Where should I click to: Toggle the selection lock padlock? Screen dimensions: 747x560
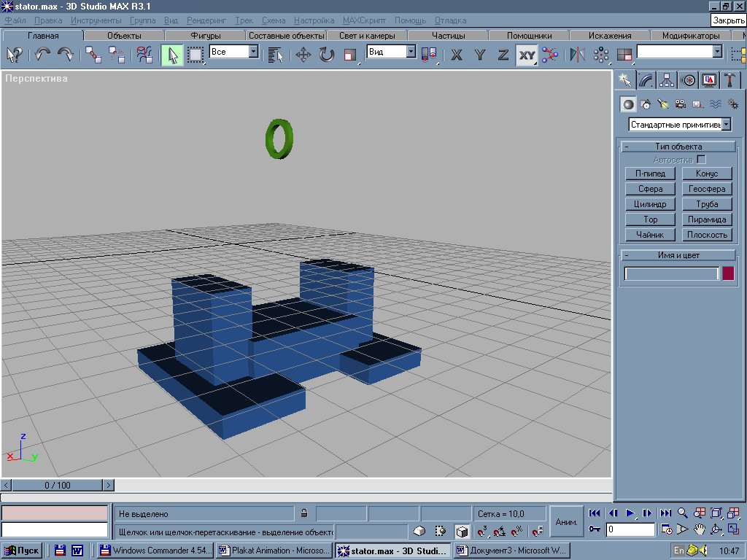coord(304,513)
